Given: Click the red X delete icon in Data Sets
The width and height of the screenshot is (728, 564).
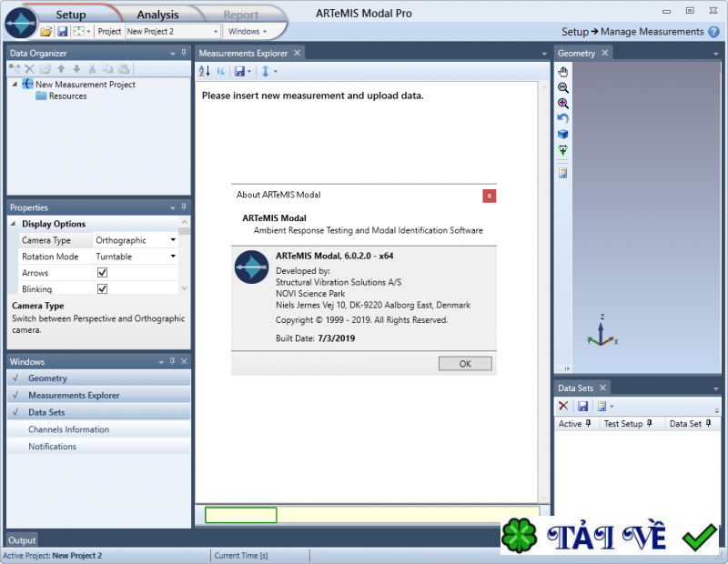Looking at the screenshot, I should pos(563,406).
